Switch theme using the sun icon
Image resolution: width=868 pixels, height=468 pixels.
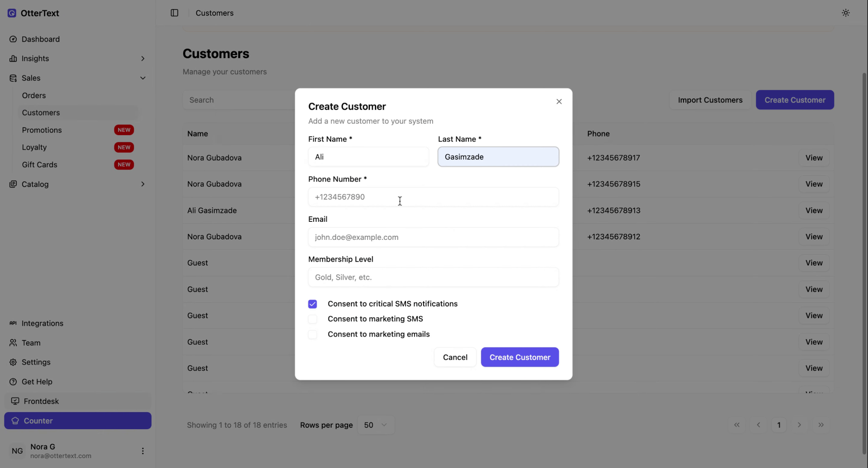click(845, 13)
